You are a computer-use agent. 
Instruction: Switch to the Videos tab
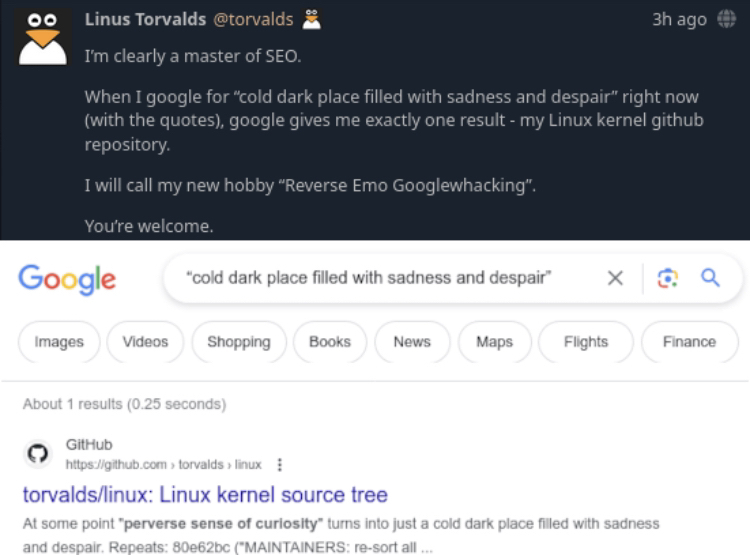pyautogui.click(x=145, y=342)
